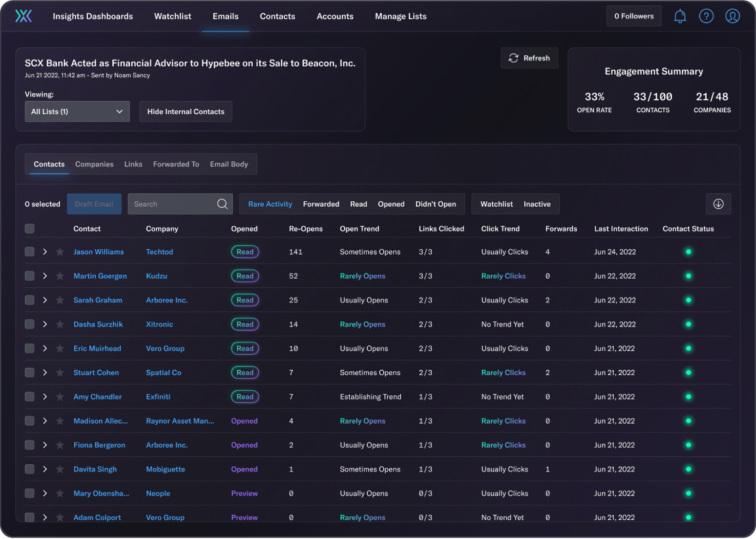
Task: Click the notifications bell icon
Action: click(680, 16)
